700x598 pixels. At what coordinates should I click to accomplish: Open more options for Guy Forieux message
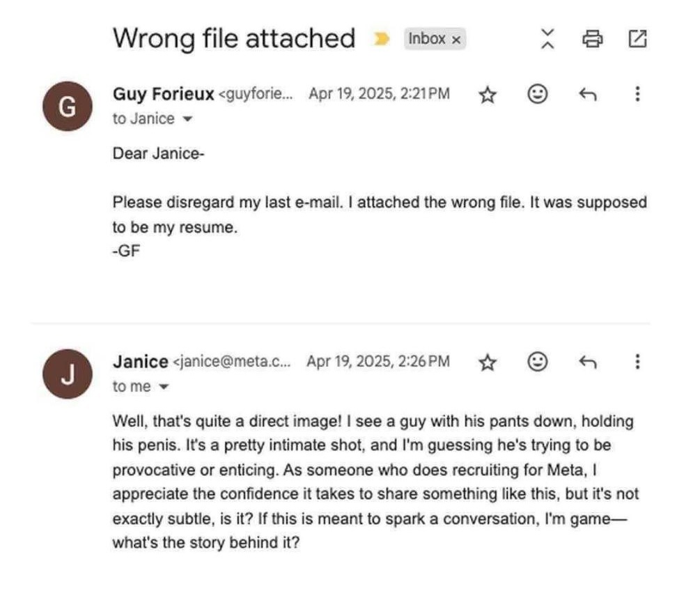[x=637, y=94]
